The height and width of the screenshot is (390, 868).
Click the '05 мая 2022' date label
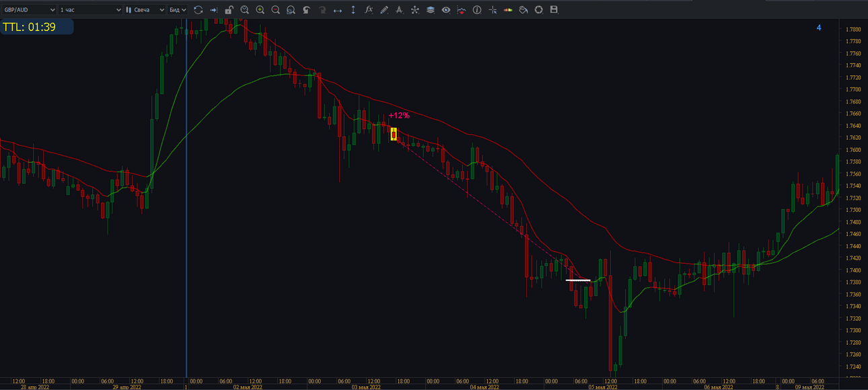(x=603, y=387)
